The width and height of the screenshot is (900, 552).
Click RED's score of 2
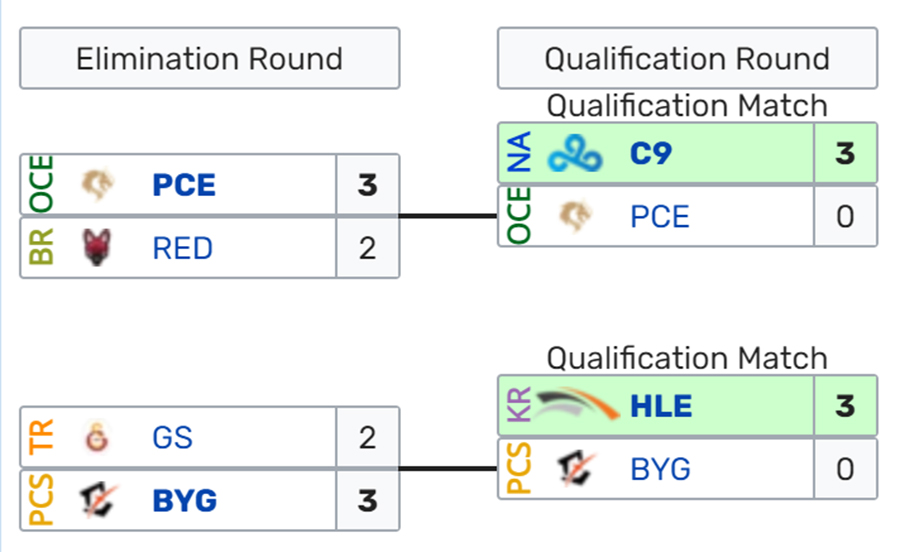point(368,248)
